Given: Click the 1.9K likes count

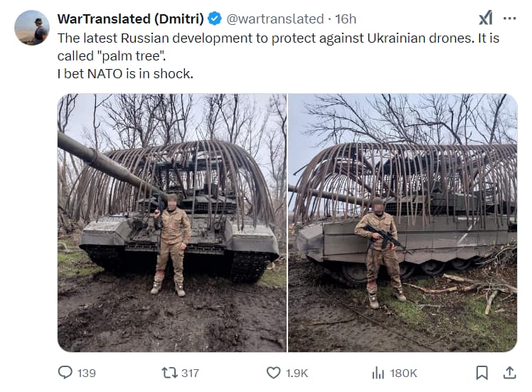Looking at the screenshot, I should (297, 374).
